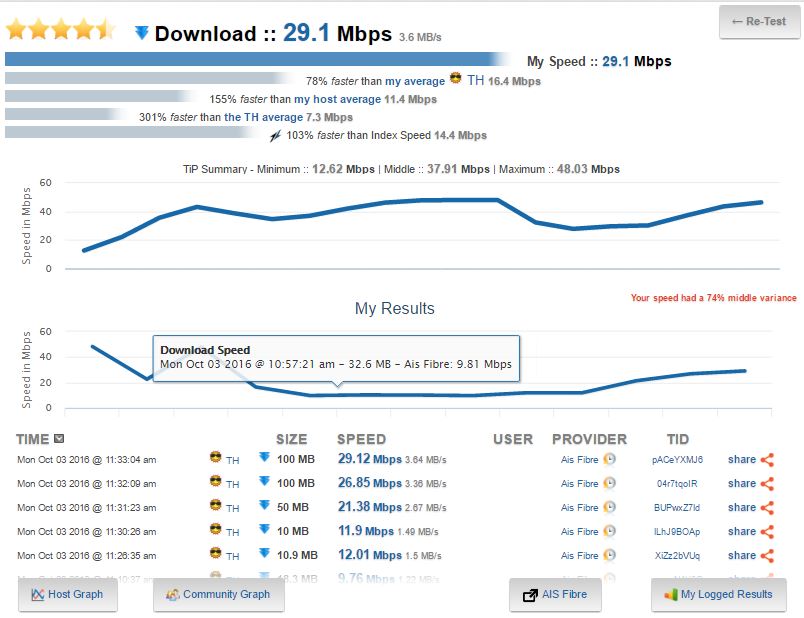Image resolution: width=804 pixels, height=618 pixels.
Task: Share the 11.9 Mbps test result
Action: 767,532
